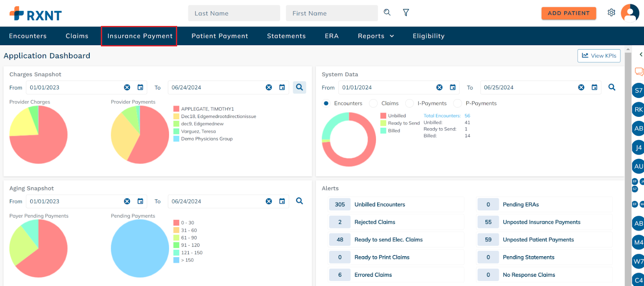Collapse the right sidebar chevron
Screen dimensions: 644x286
coord(641,55)
